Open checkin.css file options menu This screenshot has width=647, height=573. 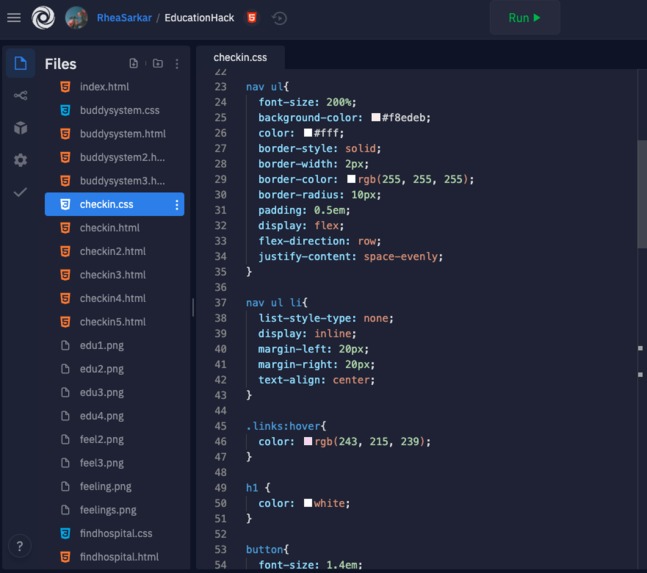click(x=177, y=205)
